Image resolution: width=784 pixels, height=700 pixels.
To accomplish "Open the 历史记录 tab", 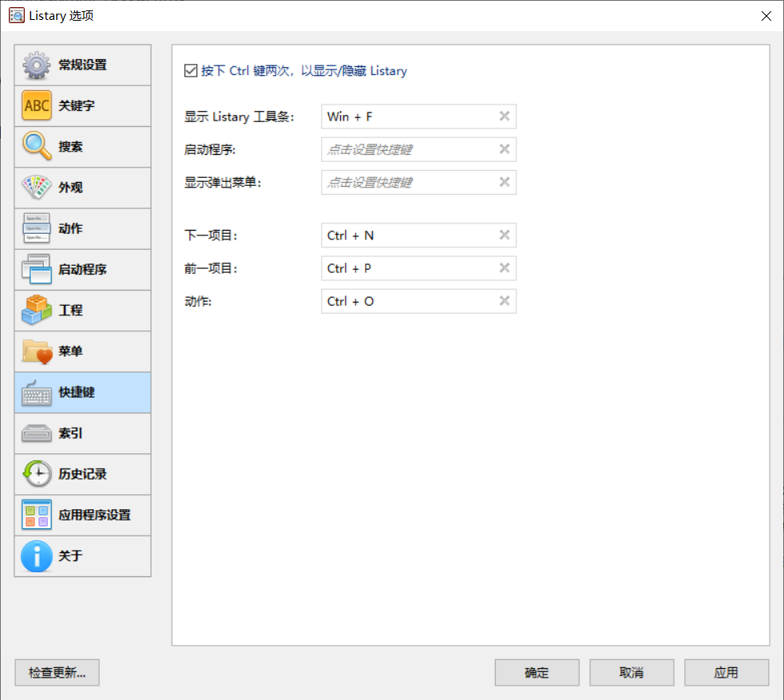I will click(x=82, y=474).
